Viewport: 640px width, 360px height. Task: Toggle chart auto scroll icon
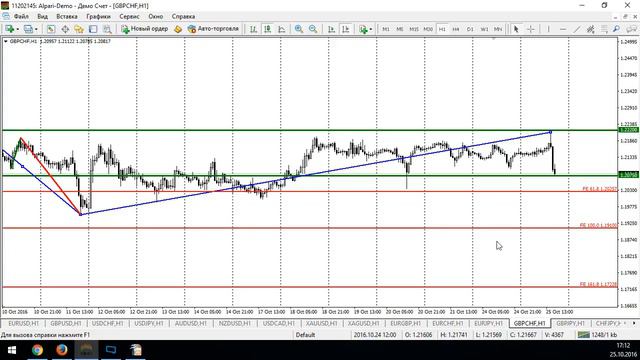[331, 29]
